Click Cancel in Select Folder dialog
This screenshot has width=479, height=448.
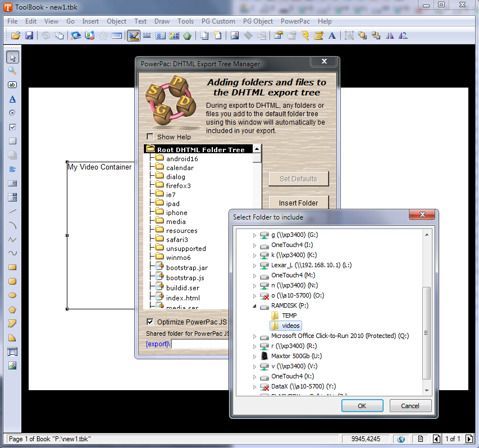pos(410,406)
